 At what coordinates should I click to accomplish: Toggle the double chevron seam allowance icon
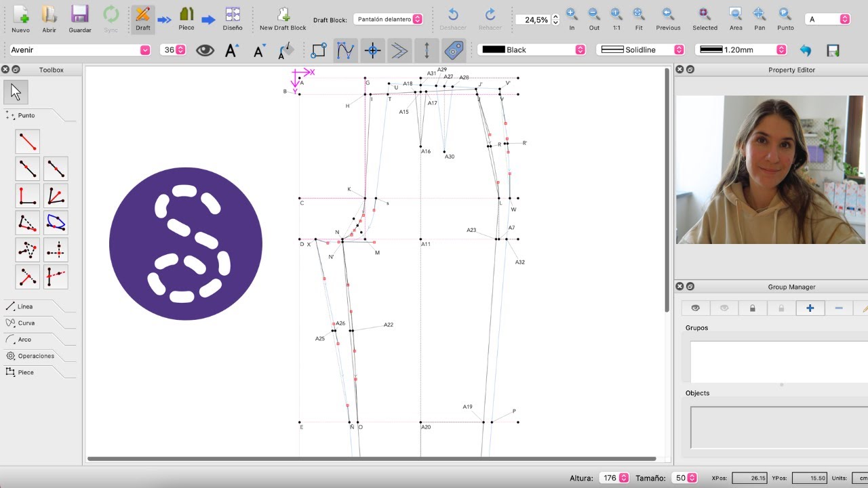click(x=399, y=50)
